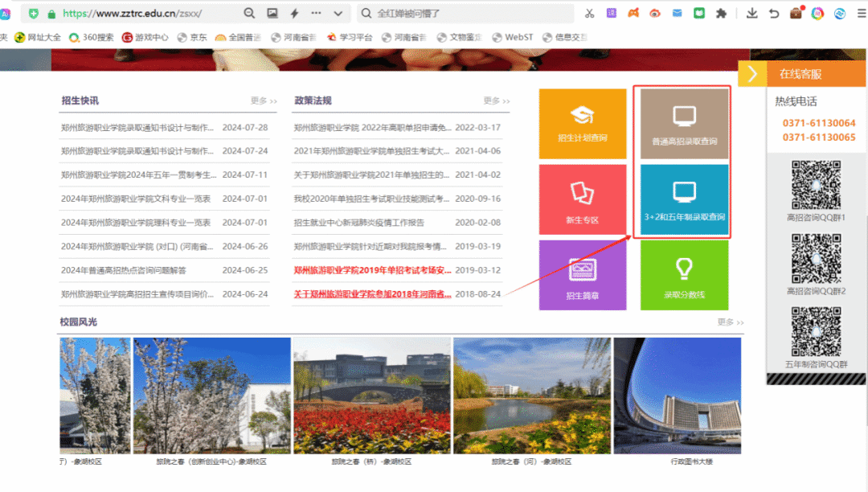Open the three-dot more menu in the address bar
The height and width of the screenshot is (492, 868).
(316, 13)
